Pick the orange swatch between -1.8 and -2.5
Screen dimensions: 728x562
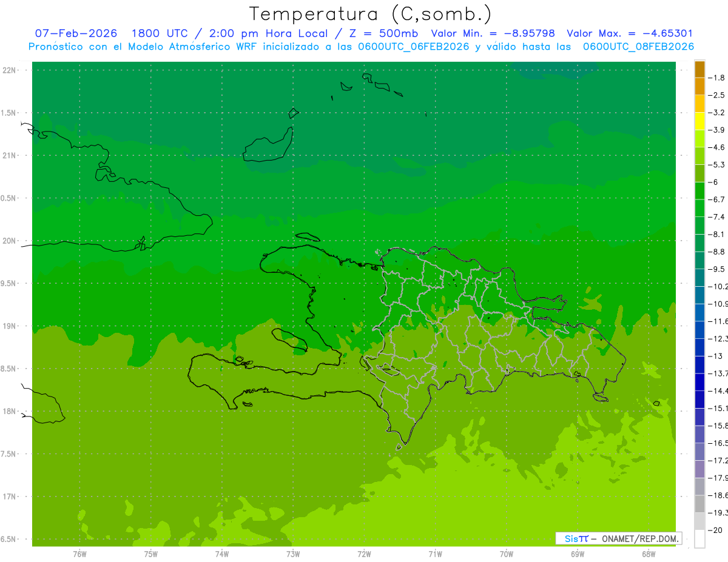point(699,87)
